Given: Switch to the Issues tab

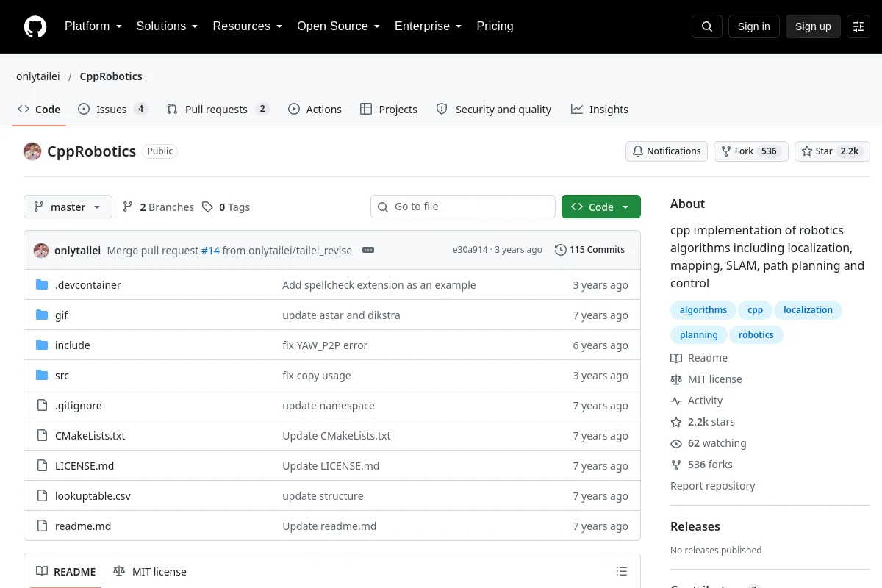Looking at the screenshot, I should (113, 109).
